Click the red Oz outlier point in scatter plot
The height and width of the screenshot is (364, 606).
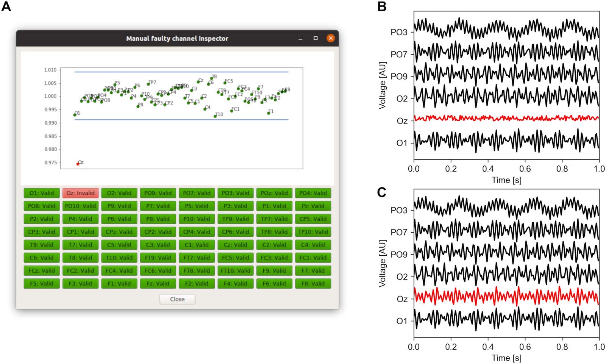coord(78,164)
